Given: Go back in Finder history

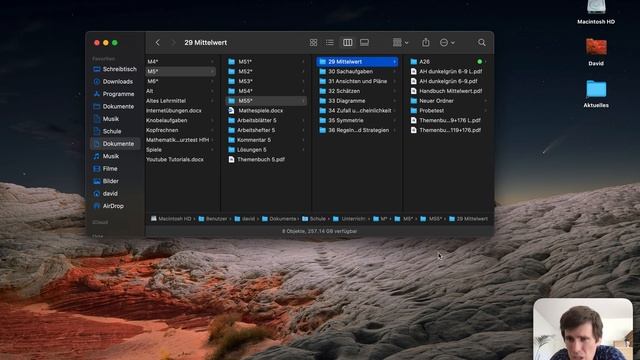Looking at the screenshot, I should 158,42.
